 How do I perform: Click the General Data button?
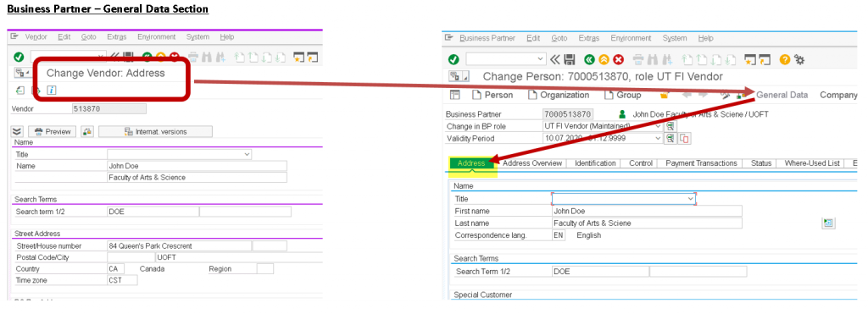[782, 95]
